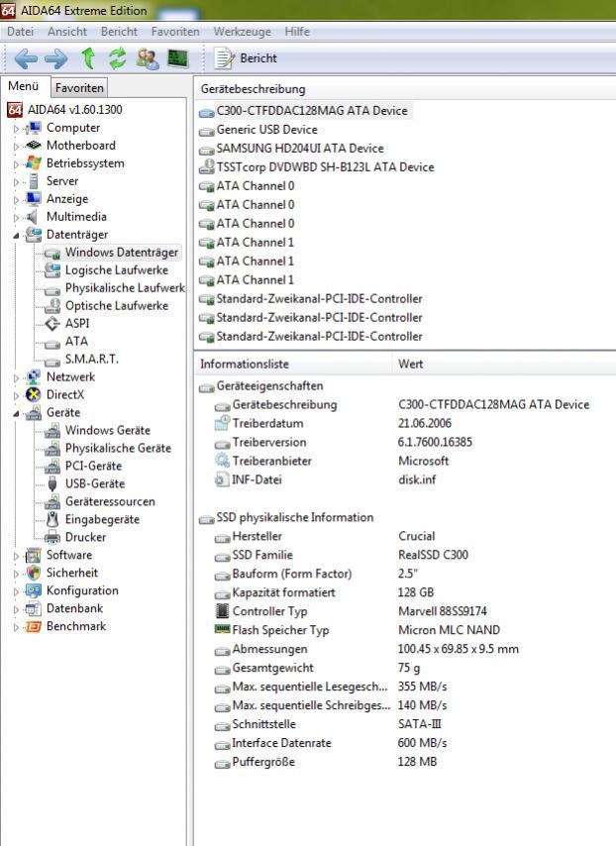Select Optische Laufwerke tree item
Image resolution: width=616 pixels, height=846 pixels.
(106, 306)
